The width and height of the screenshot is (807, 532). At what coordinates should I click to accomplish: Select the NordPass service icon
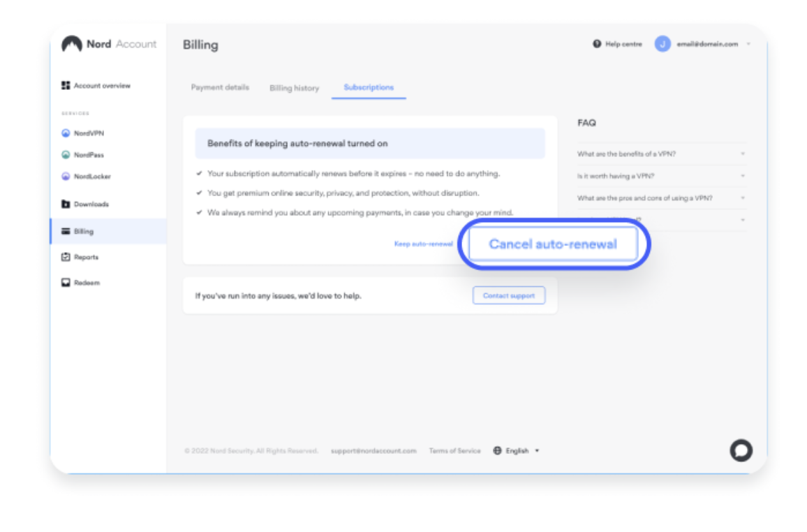pyautogui.click(x=66, y=155)
